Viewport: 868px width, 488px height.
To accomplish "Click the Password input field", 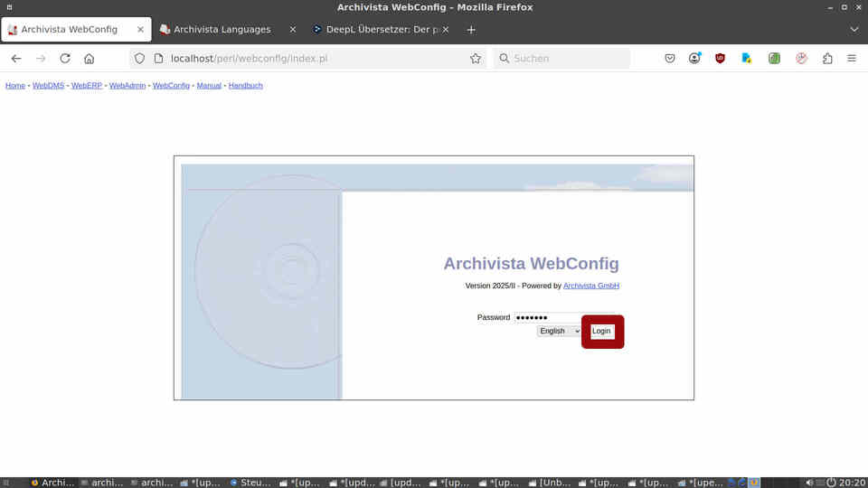I will pyautogui.click(x=564, y=317).
